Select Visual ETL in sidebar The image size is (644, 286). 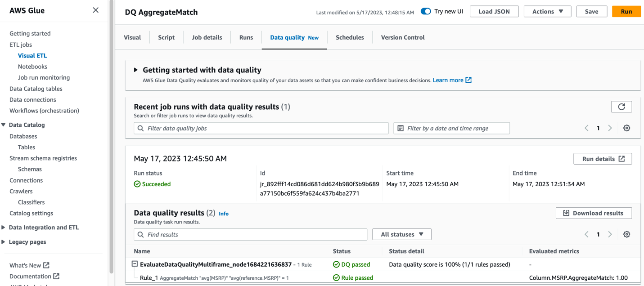click(x=32, y=55)
